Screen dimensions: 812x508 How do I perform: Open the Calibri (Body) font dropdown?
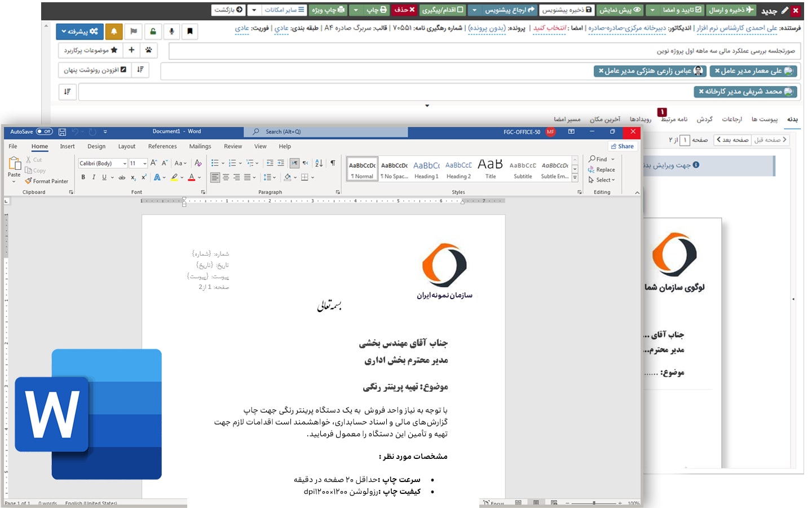103,163
